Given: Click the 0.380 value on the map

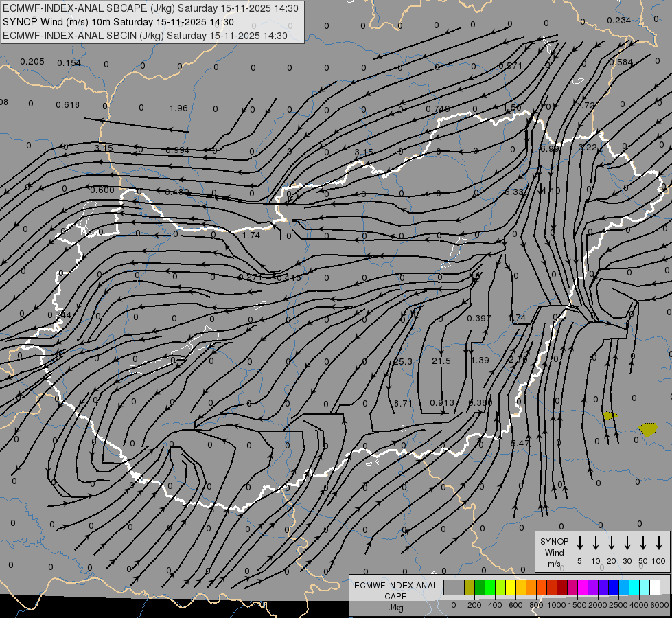Looking at the screenshot, I should 480,402.
